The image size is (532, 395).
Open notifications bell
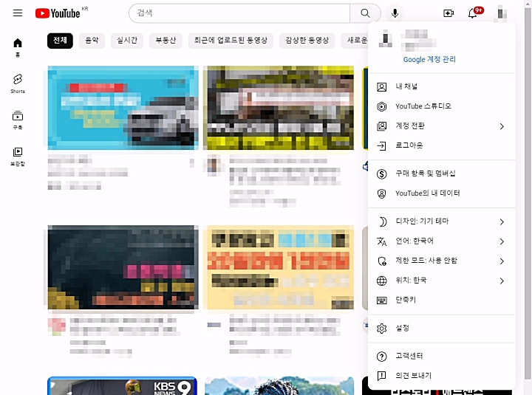473,13
